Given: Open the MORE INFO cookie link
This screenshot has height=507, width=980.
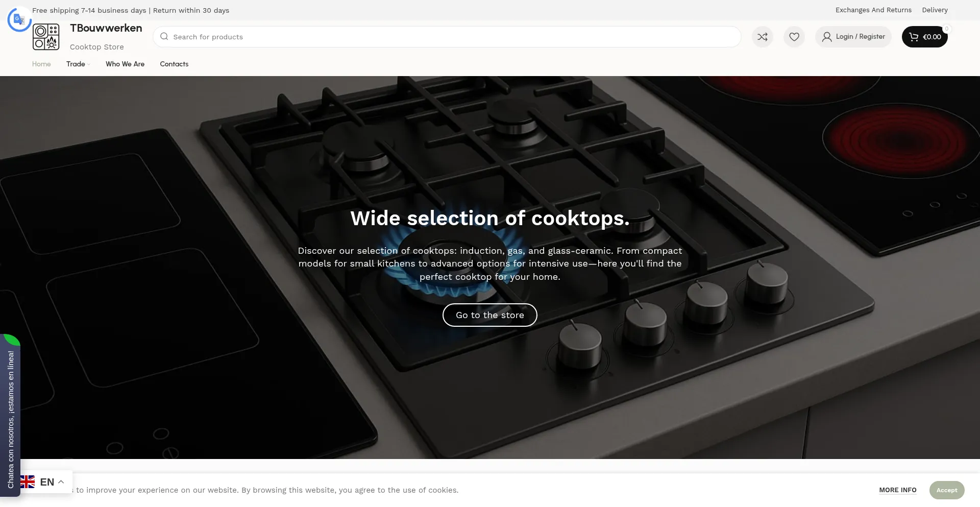Looking at the screenshot, I should pyautogui.click(x=897, y=490).
